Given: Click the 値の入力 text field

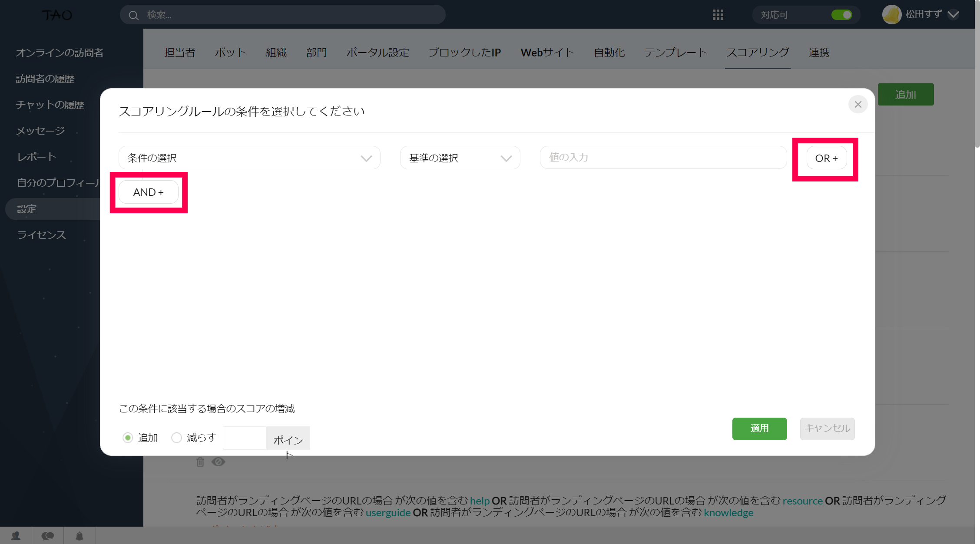Looking at the screenshot, I should (x=663, y=158).
